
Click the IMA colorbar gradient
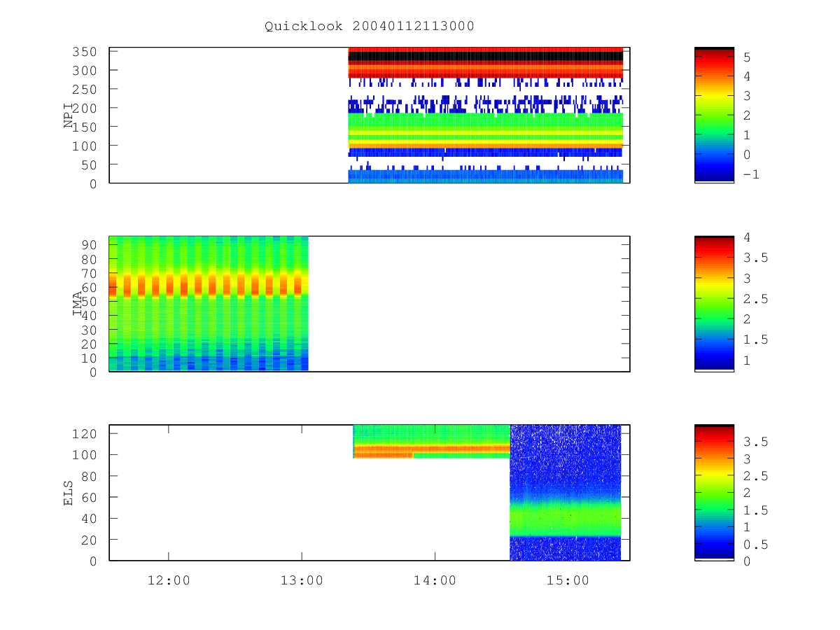714,304
